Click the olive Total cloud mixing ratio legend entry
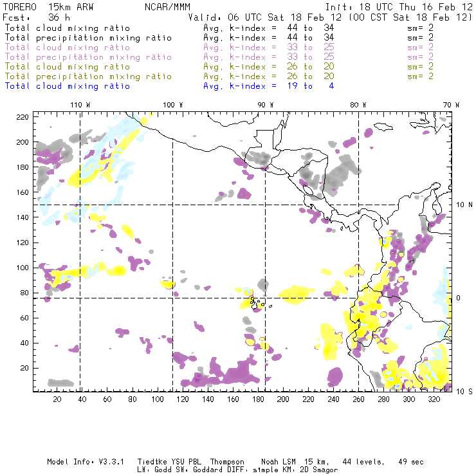This screenshot has height=476, width=476. (x=67, y=66)
